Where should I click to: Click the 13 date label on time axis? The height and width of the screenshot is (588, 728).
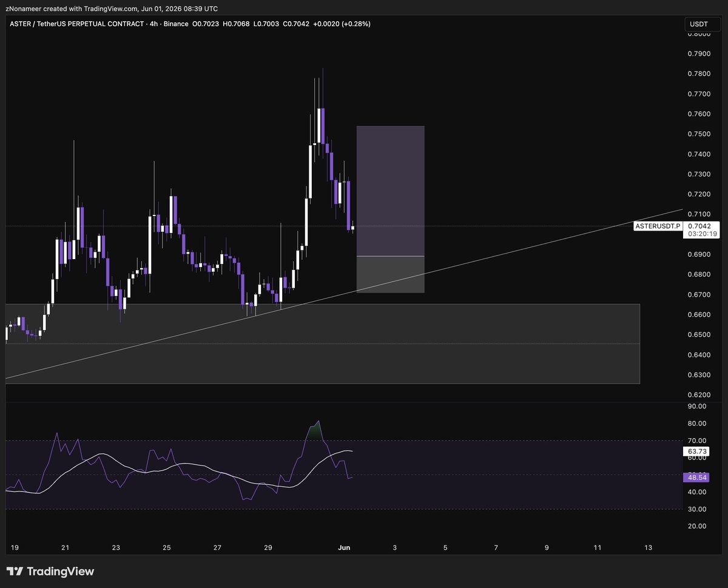(648, 547)
